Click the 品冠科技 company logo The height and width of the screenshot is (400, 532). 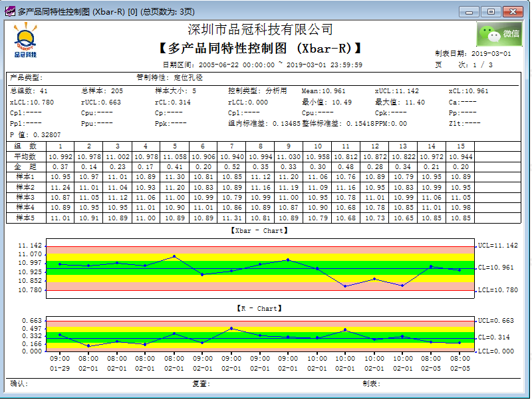[25, 40]
